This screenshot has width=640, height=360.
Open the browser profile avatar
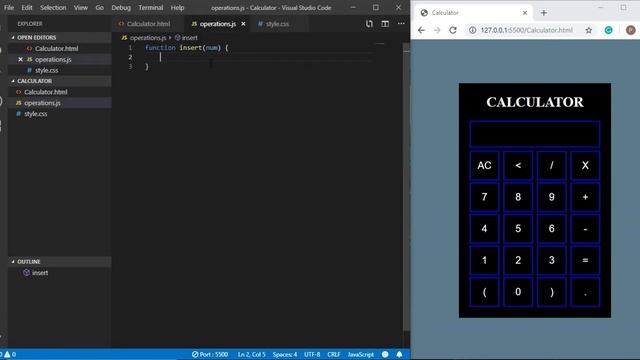(x=630, y=30)
